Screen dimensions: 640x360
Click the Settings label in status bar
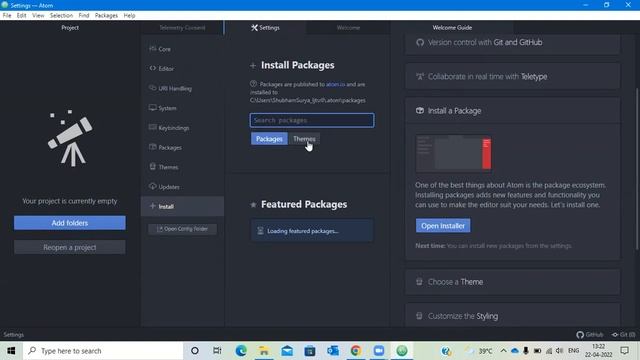click(13, 335)
